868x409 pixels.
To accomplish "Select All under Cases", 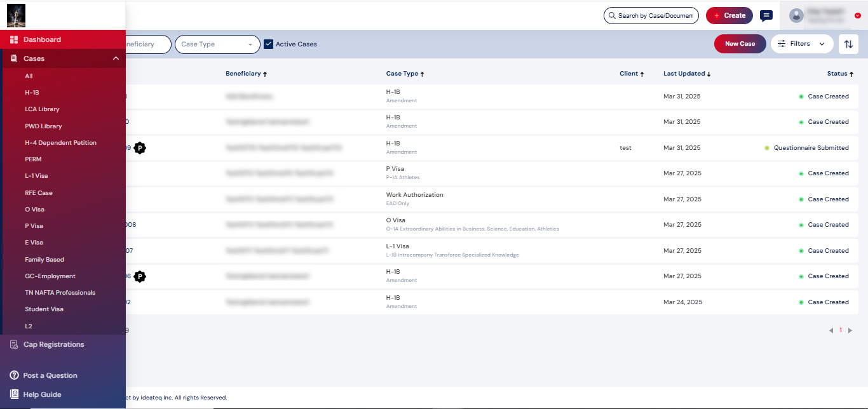I will (29, 76).
